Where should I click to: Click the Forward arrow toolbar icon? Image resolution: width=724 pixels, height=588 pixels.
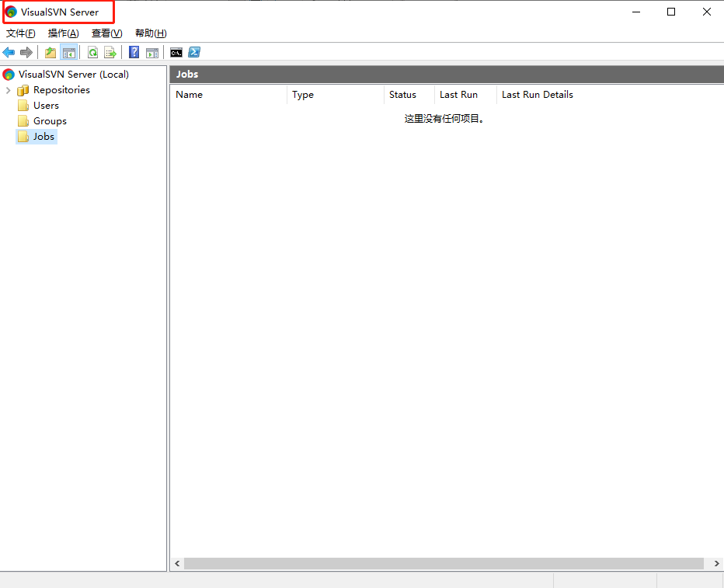pos(26,52)
